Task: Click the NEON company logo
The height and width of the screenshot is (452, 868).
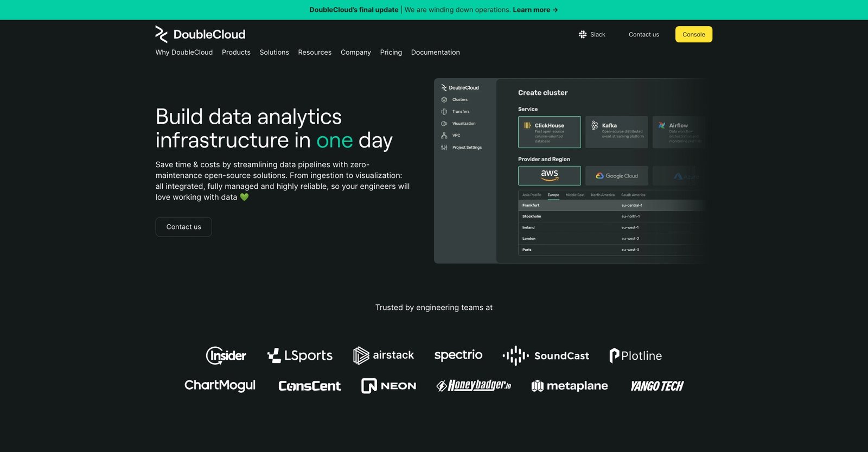Action: (389, 386)
